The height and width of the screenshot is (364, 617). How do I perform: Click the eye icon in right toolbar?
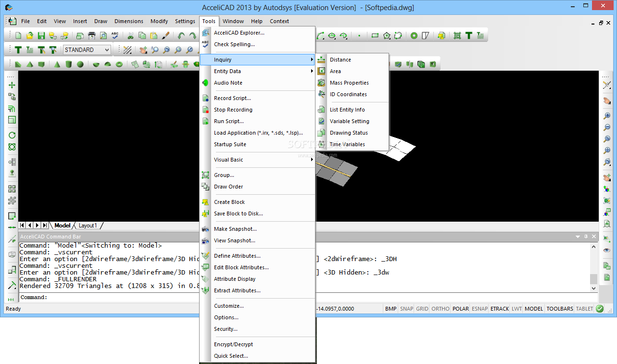coord(607,250)
